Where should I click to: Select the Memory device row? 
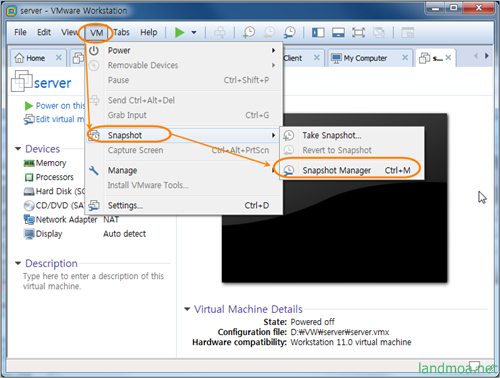45,163
